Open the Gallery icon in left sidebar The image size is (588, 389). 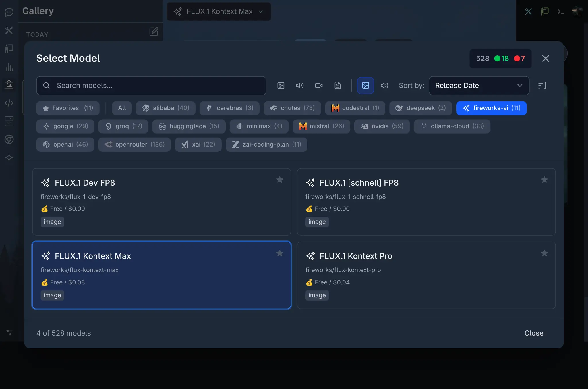click(x=9, y=85)
